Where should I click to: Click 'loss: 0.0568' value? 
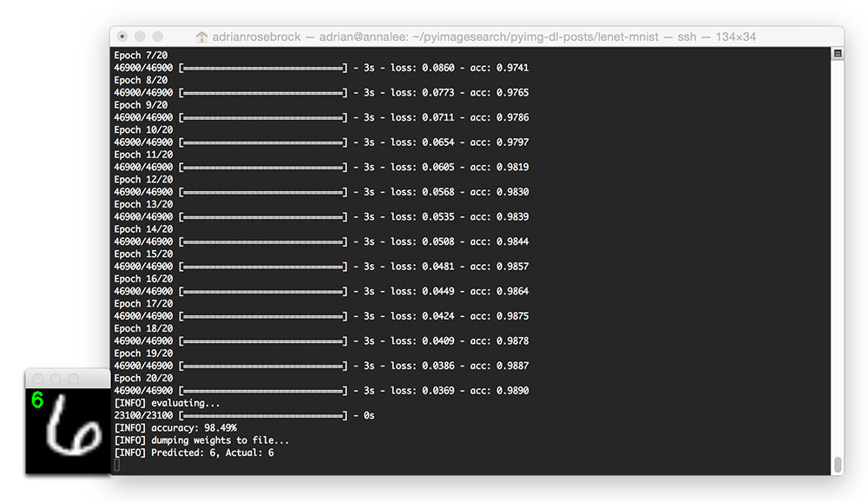coord(423,192)
